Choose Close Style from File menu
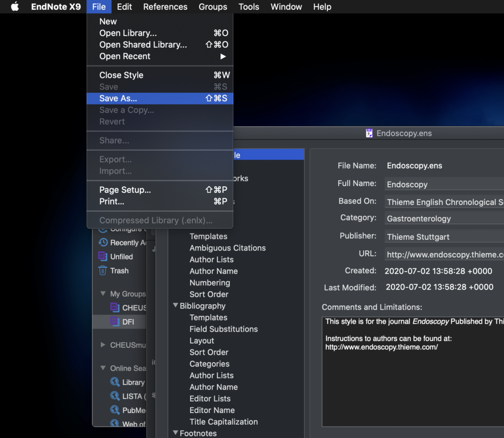Screen dimensions: 504x438 (160, 75)
